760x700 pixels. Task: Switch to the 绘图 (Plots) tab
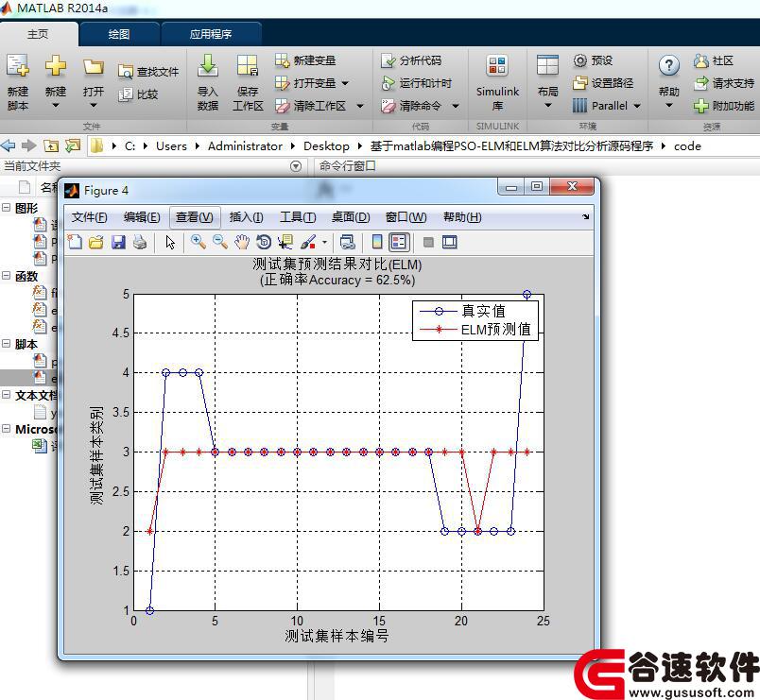119,34
